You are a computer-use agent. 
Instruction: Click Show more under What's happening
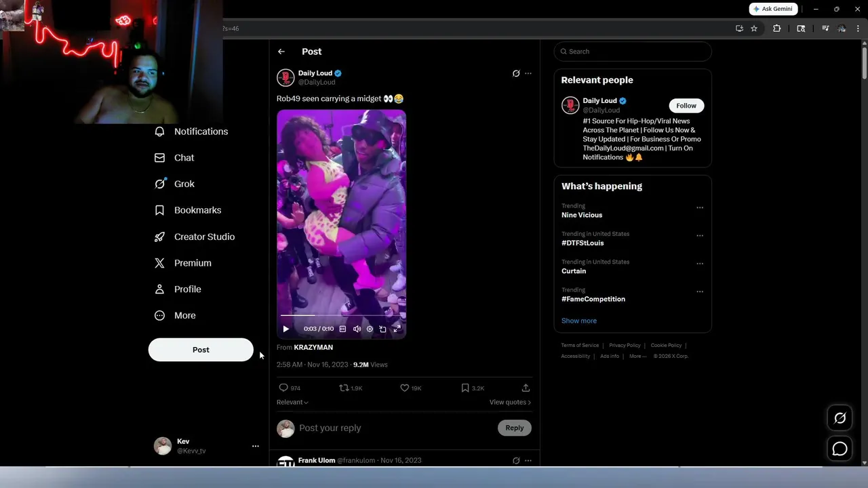[579, 321]
